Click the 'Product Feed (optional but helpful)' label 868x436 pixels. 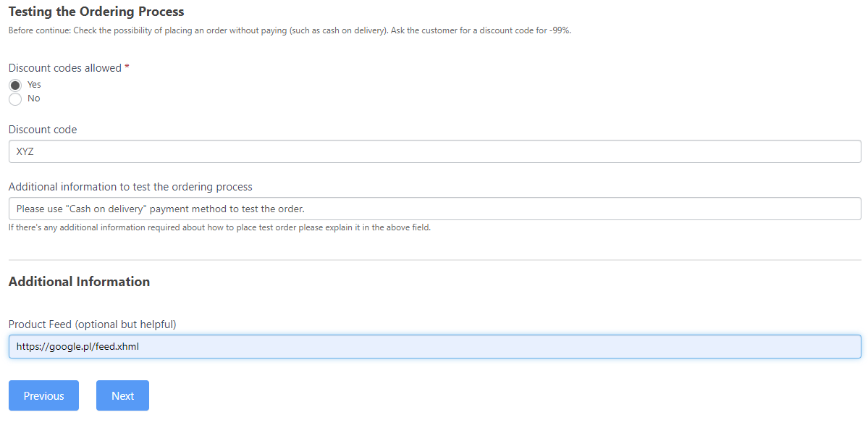coord(93,324)
